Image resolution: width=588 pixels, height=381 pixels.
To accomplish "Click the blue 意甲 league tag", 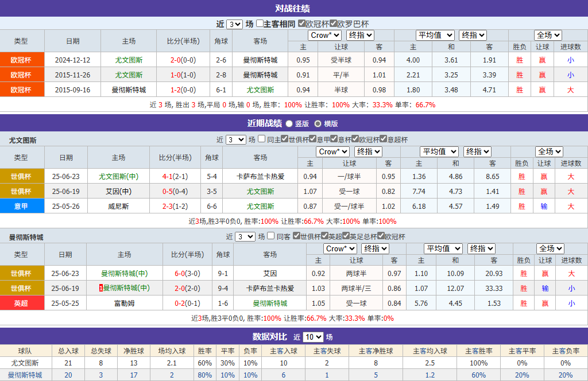I will pyautogui.click(x=22, y=205).
